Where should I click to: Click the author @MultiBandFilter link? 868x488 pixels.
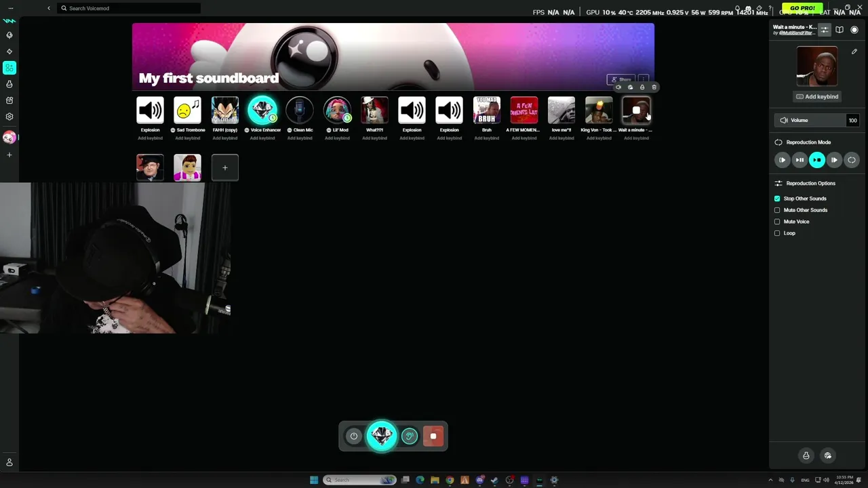coord(796,33)
